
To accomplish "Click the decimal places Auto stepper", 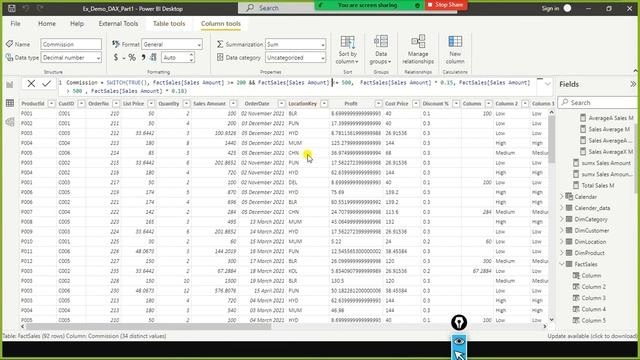I will pos(191,58).
